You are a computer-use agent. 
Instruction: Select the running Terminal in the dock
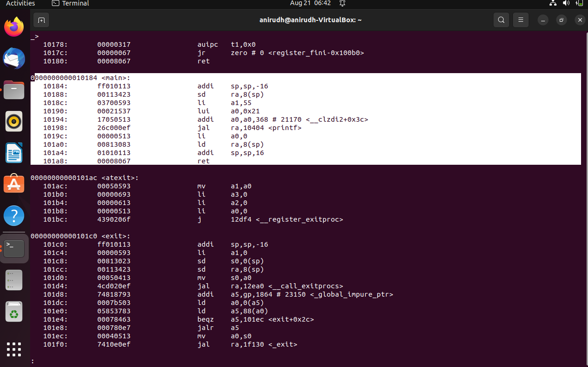click(x=14, y=248)
